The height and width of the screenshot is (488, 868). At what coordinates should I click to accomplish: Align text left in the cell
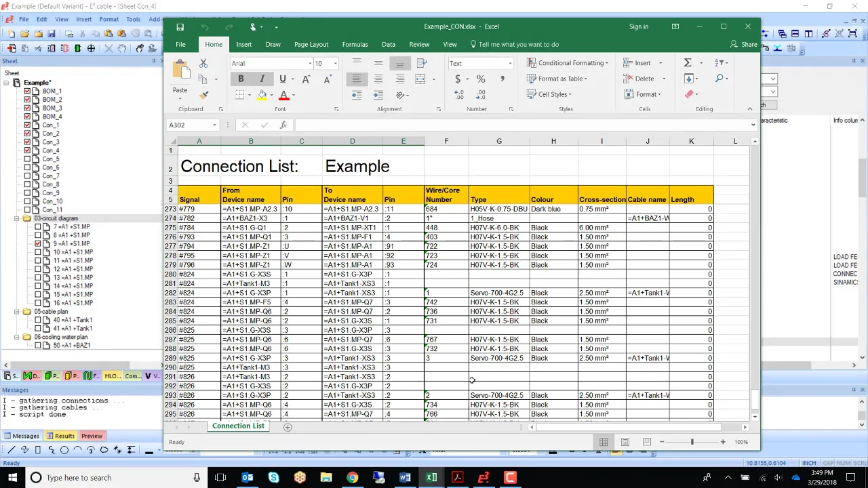357,79
